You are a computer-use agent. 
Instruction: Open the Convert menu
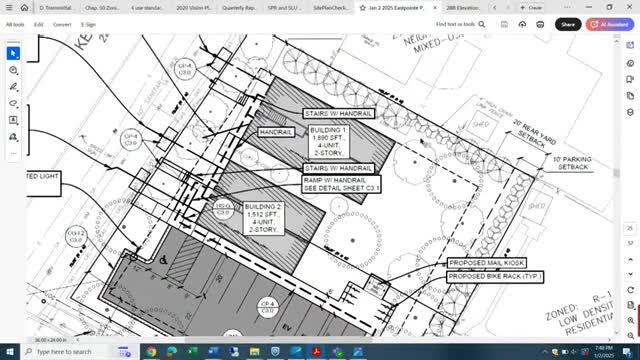[x=62, y=24]
